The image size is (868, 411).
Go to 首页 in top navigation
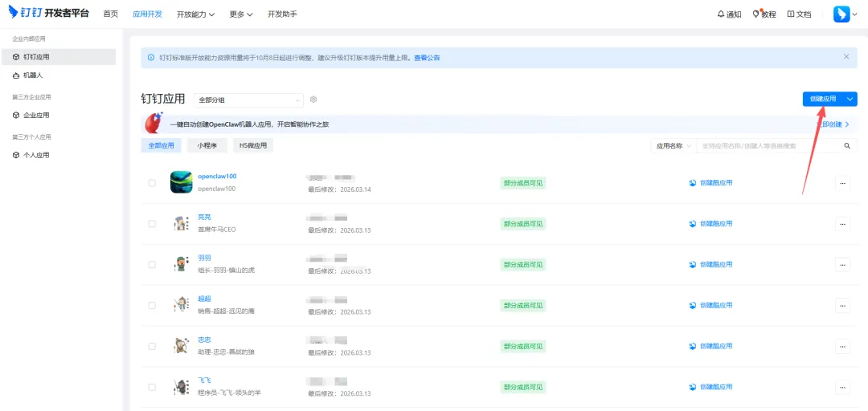click(111, 14)
